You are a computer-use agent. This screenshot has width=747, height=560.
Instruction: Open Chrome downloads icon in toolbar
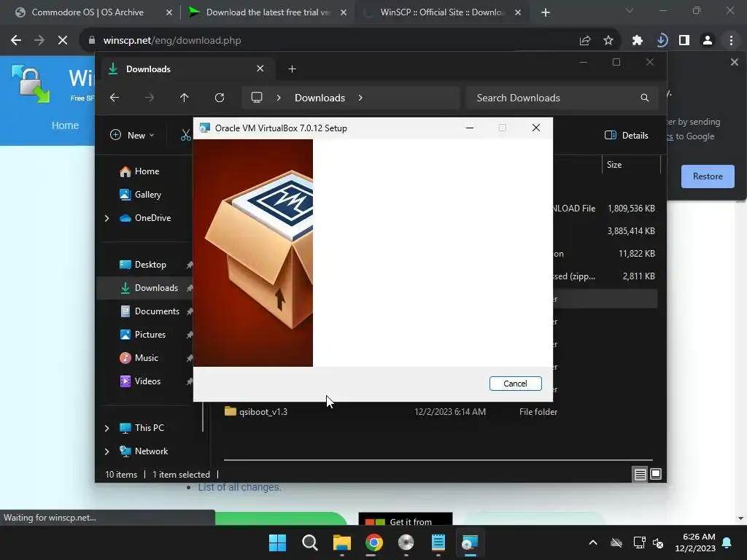[x=661, y=41]
